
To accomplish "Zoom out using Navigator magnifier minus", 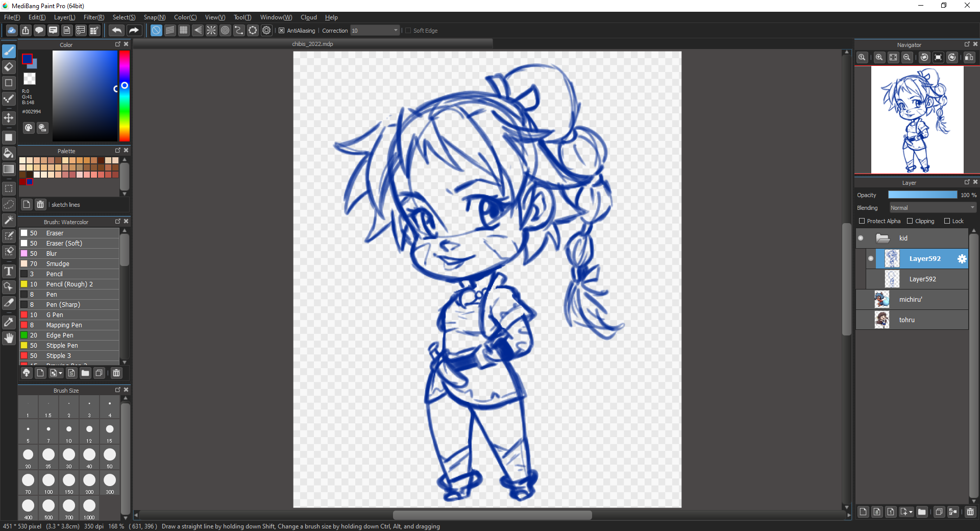I will click(907, 58).
